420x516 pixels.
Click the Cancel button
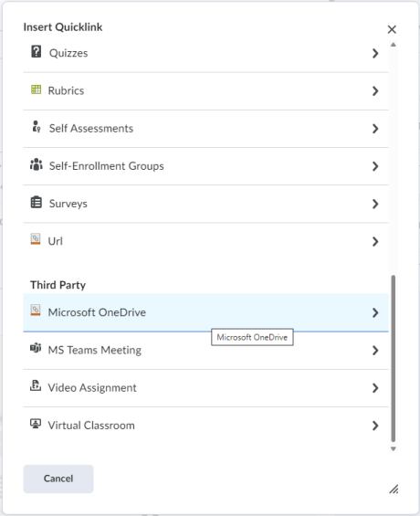pyautogui.click(x=58, y=479)
